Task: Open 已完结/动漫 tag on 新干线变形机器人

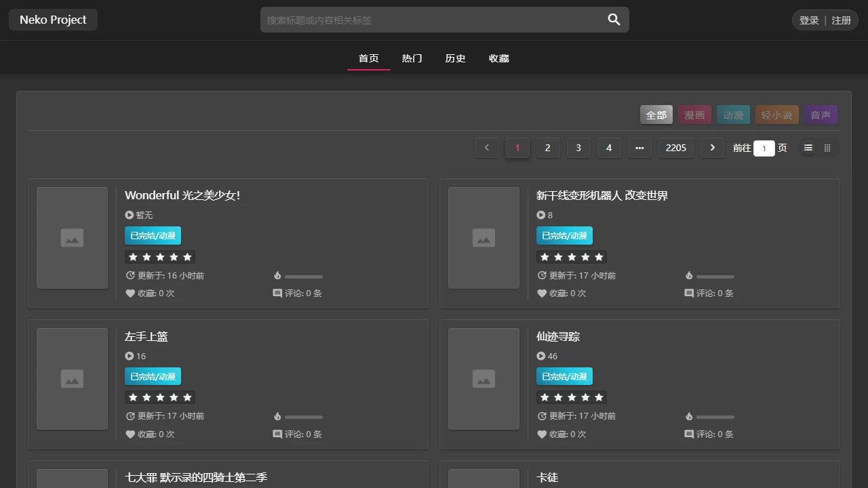Action: (x=564, y=236)
